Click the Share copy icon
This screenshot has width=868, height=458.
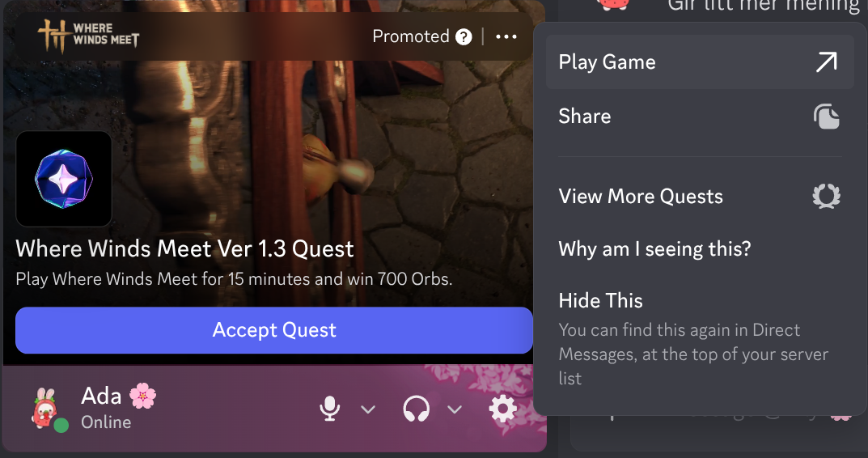click(x=826, y=117)
